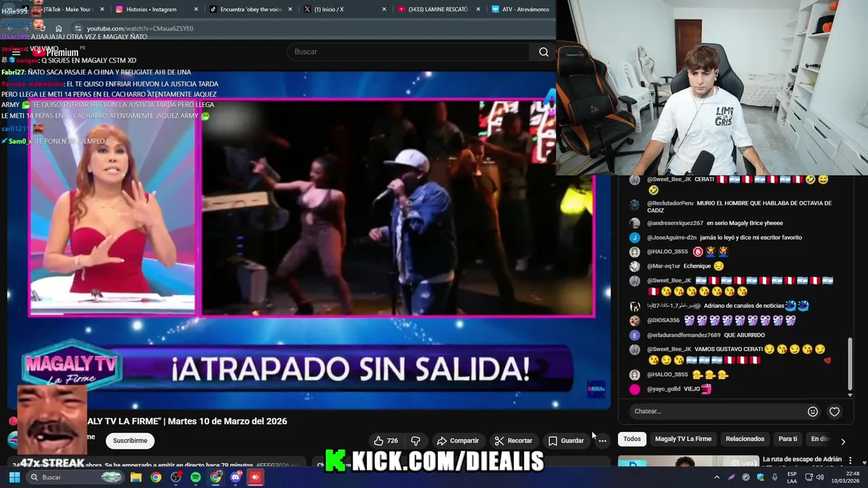Screen dimensions: 868x488
Task: Open site info icon beside the URL
Action: pyautogui.click(x=78, y=28)
